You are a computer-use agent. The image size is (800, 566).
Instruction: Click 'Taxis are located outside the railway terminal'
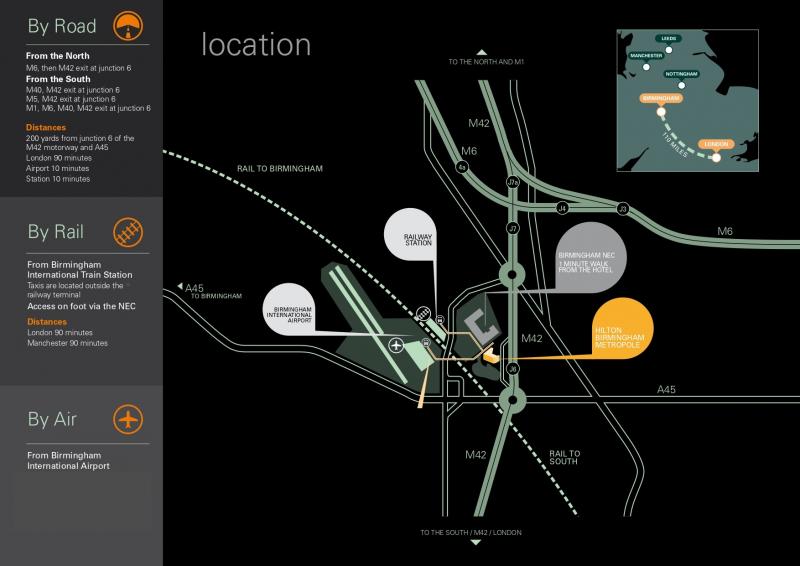[x=76, y=290]
